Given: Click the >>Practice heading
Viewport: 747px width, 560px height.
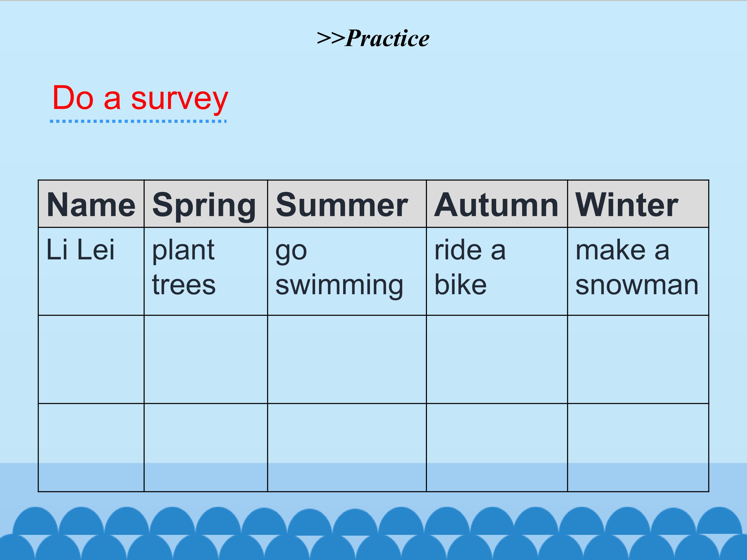Looking at the screenshot, I should click(x=373, y=38).
